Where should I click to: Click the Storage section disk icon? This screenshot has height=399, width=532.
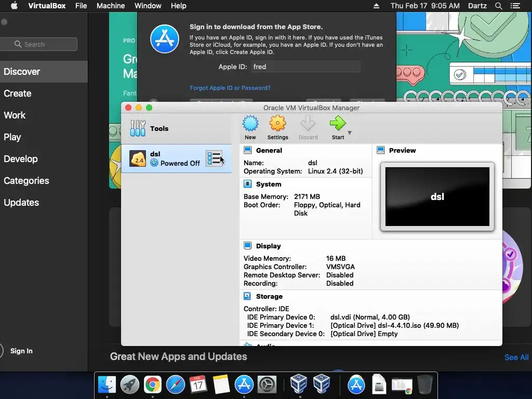pos(247,296)
